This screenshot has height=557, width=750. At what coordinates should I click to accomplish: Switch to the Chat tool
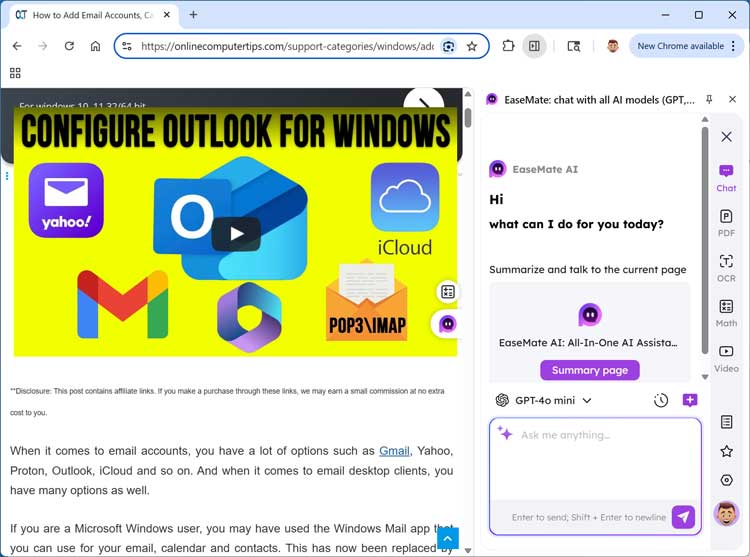point(726,178)
